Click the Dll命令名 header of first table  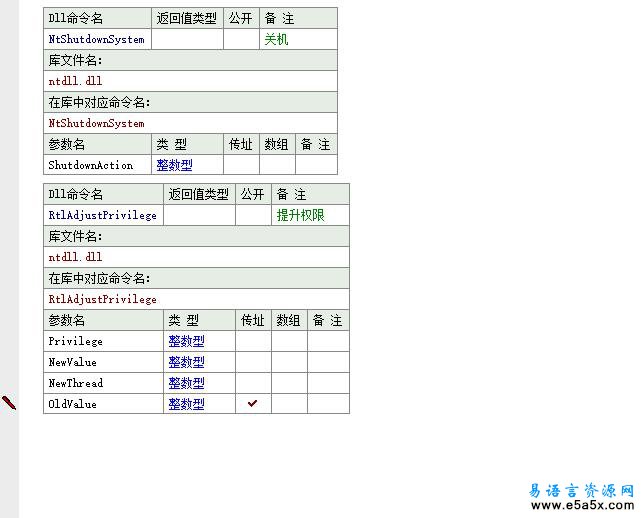pos(97,18)
